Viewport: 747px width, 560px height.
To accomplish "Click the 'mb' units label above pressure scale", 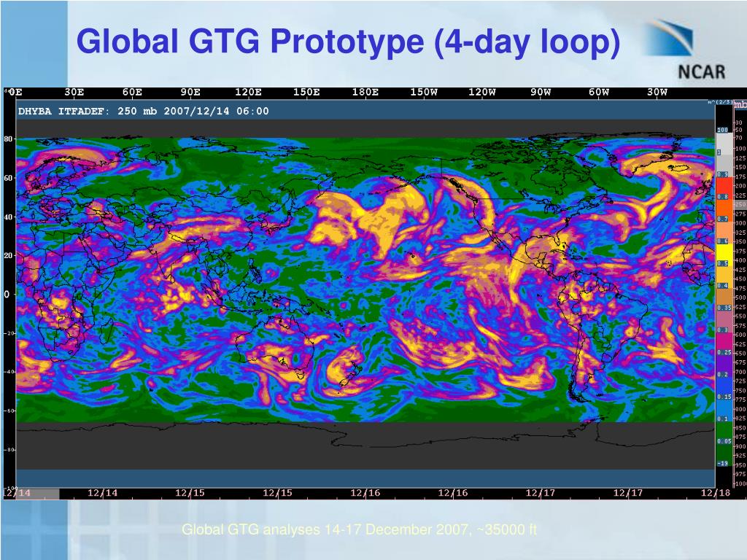I will [x=741, y=105].
